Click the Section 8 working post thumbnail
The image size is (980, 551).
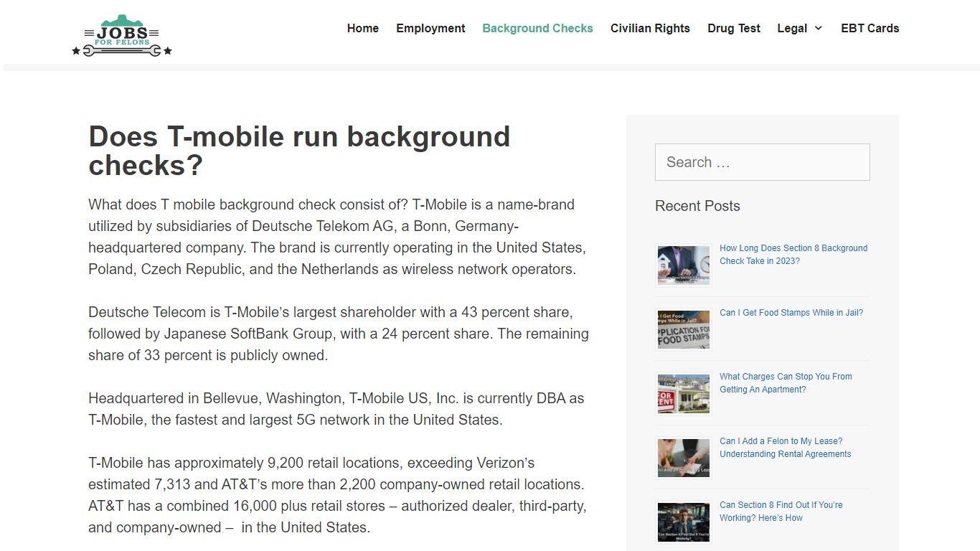pyautogui.click(x=684, y=522)
